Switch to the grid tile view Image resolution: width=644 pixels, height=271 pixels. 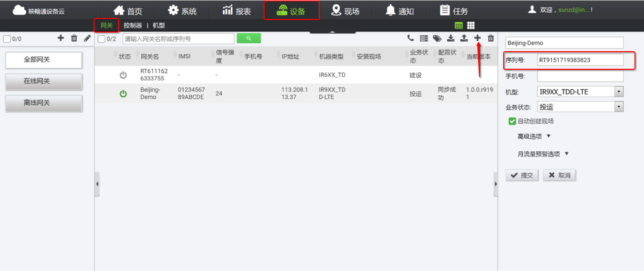tap(471, 26)
